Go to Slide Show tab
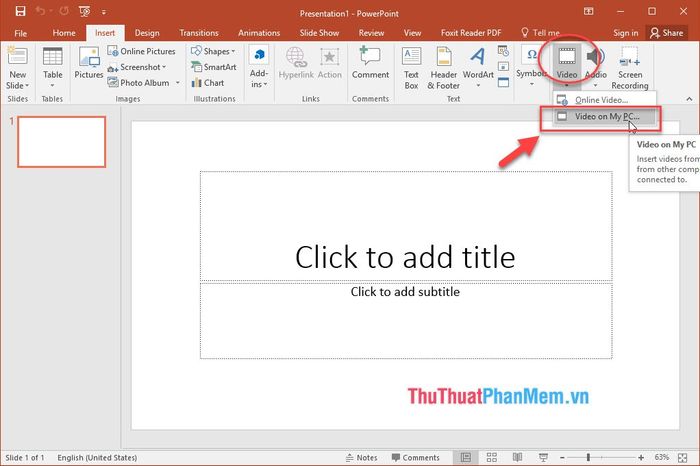700x466 pixels. pyautogui.click(x=319, y=33)
